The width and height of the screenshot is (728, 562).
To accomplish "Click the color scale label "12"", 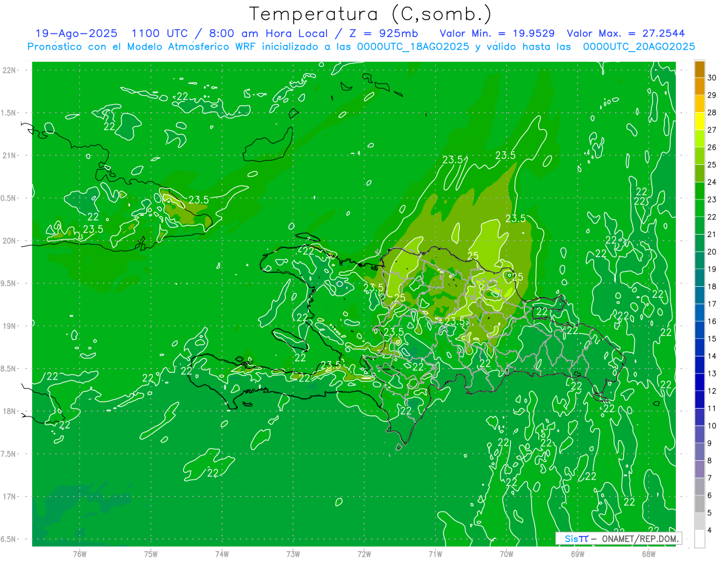I will point(712,391).
